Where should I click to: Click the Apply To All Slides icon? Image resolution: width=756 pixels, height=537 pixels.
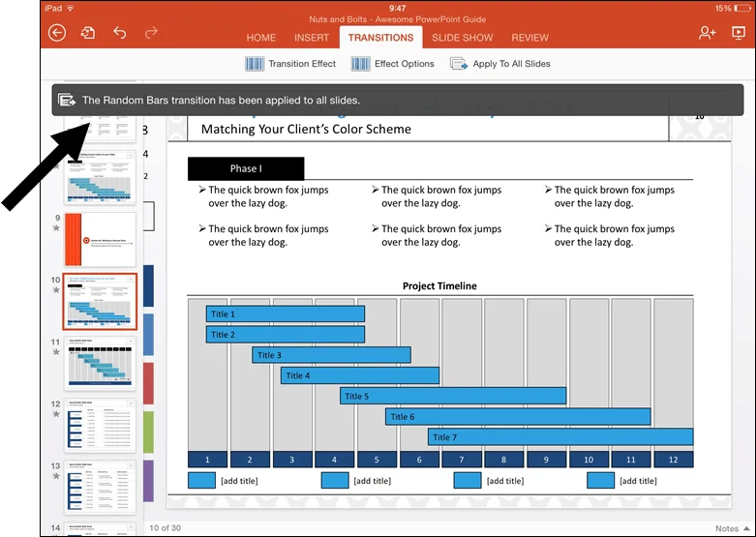click(x=459, y=64)
